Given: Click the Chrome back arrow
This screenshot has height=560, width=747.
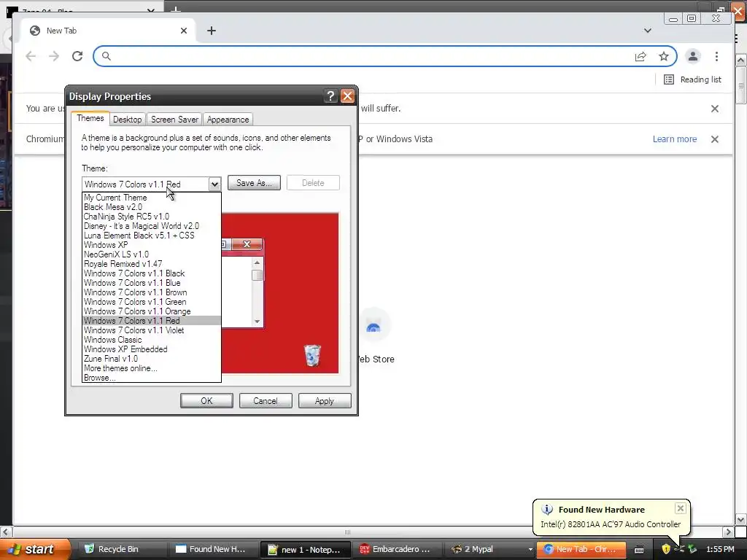Looking at the screenshot, I should (x=31, y=56).
